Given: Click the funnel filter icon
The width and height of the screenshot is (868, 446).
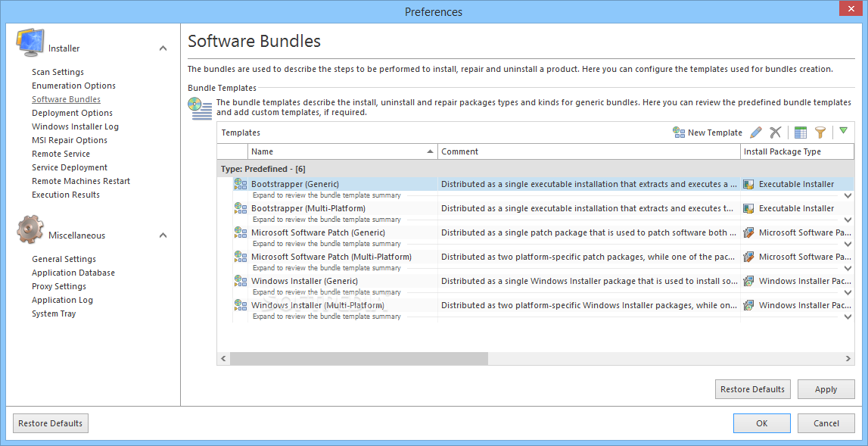Looking at the screenshot, I should click(820, 133).
